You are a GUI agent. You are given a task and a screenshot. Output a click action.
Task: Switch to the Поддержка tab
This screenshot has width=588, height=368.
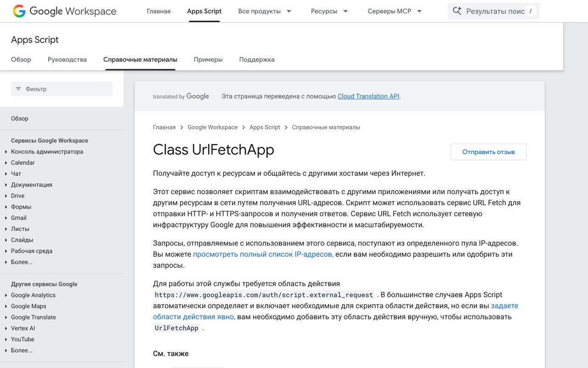[x=257, y=59]
